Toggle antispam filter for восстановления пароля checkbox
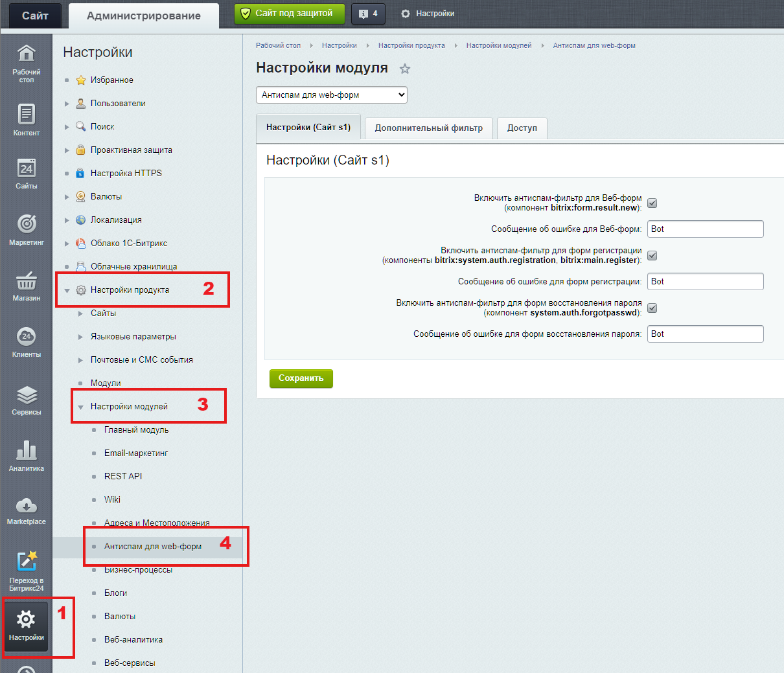 point(652,308)
